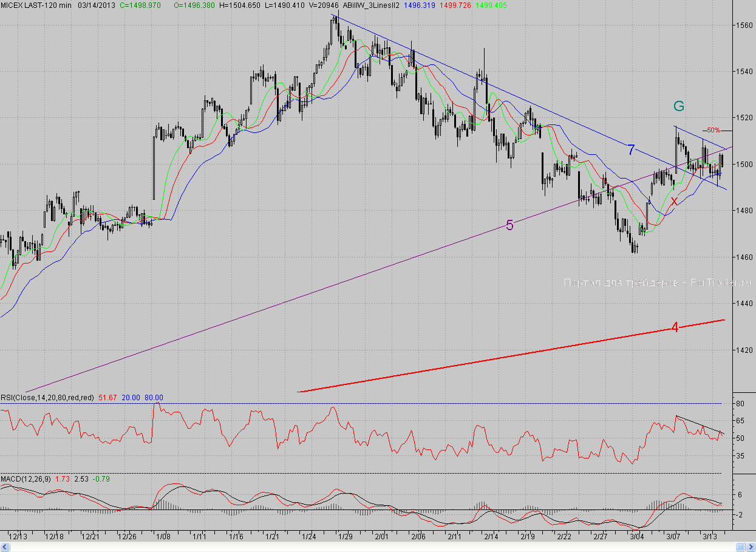The height and width of the screenshot is (552, 756).
Task: Click the 3/04 date on time axis
Action: tap(636, 537)
